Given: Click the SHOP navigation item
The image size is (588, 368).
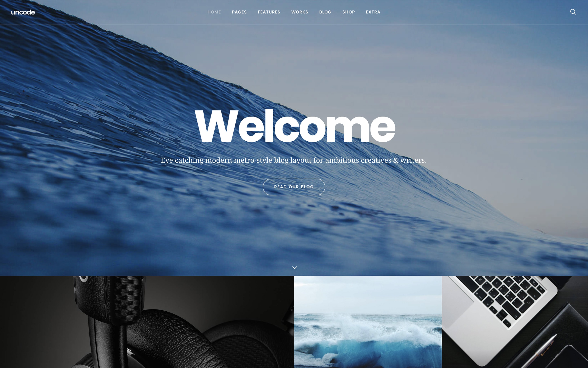Looking at the screenshot, I should coord(348,12).
